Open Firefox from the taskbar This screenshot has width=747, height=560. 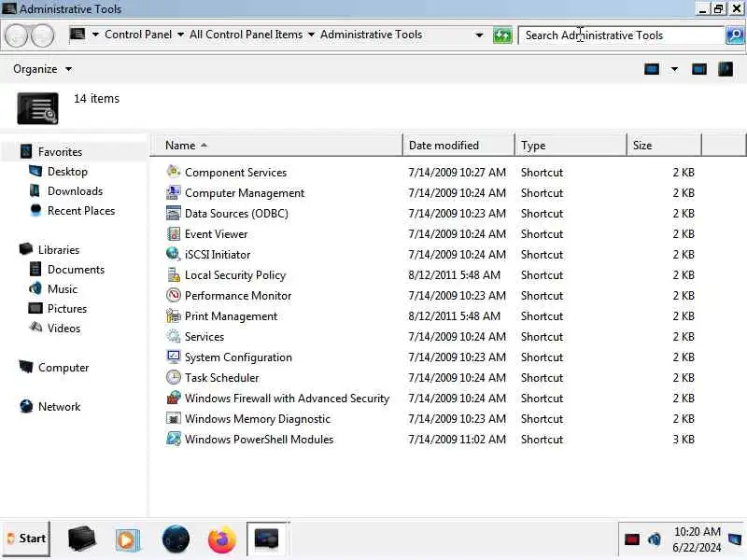point(222,539)
